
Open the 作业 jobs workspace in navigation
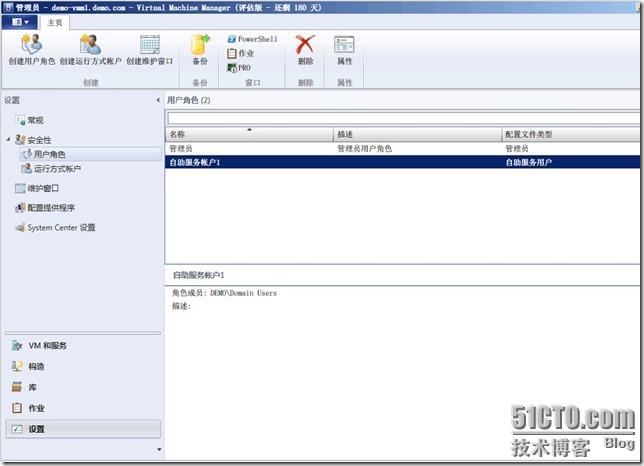point(83,408)
